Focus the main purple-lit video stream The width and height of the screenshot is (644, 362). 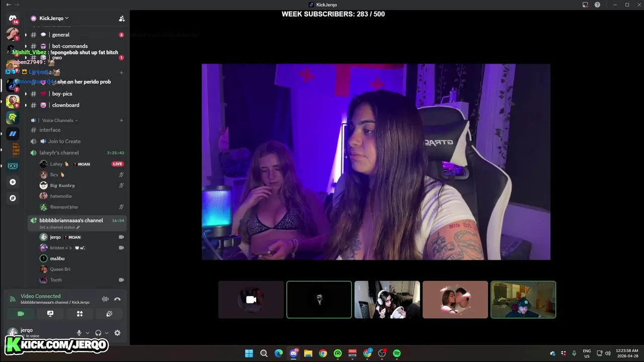pyautogui.click(x=376, y=162)
